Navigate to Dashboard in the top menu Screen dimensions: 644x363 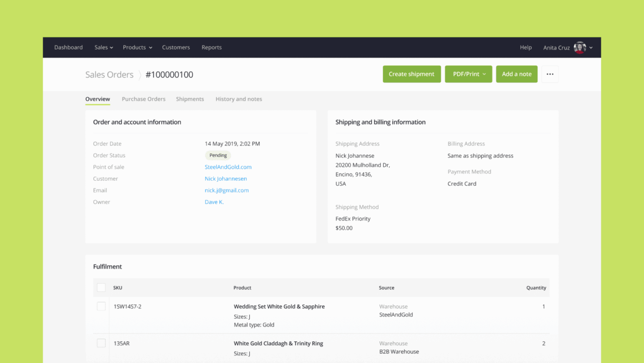[68, 48]
